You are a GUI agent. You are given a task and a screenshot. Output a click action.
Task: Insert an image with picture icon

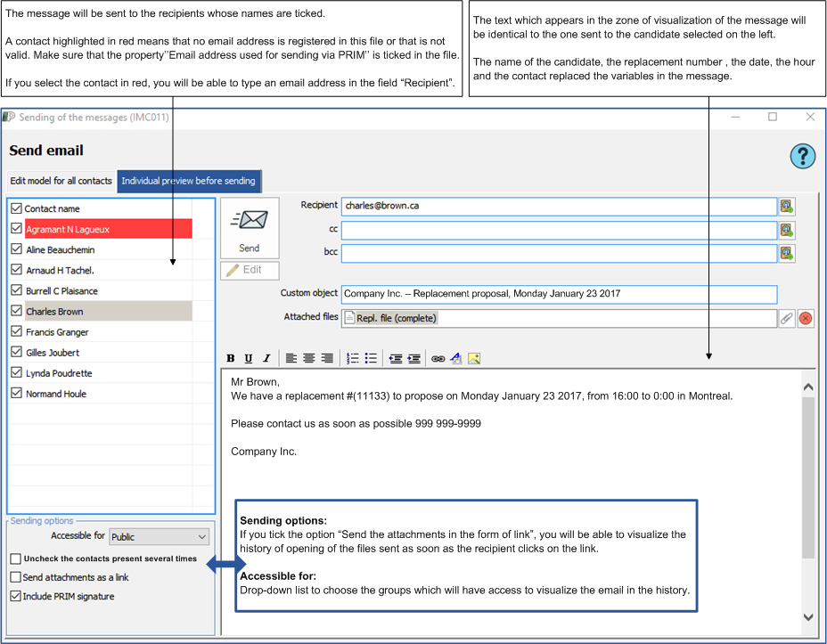[474, 358]
